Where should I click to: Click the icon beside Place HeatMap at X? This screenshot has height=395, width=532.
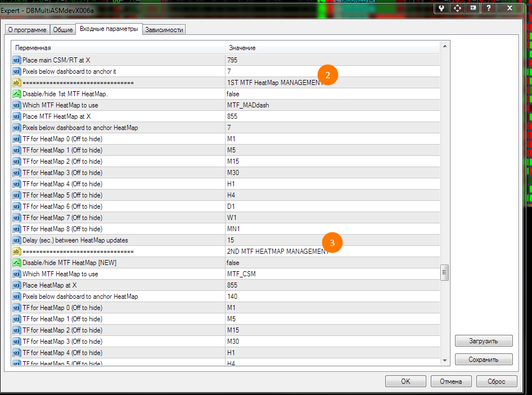pyautogui.click(x=17, y=285)
